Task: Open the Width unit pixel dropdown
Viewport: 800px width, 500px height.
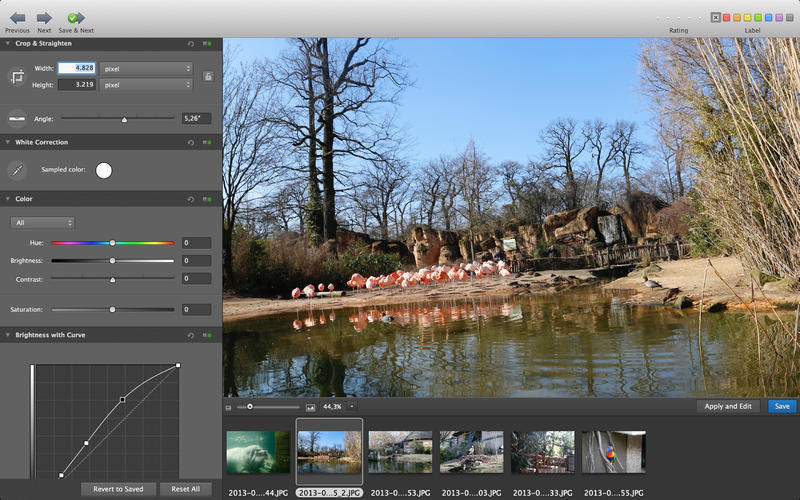Action: click(x=145, y=68)
